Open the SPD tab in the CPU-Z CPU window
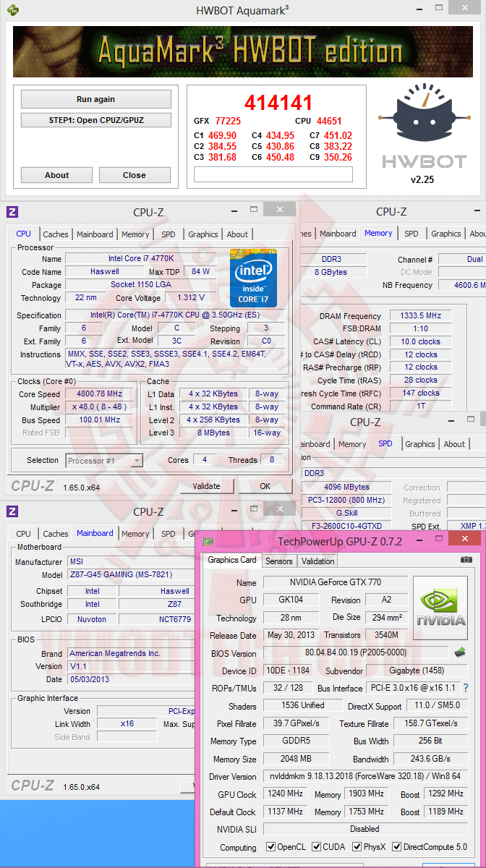Viewport: 486px width, 868px height. (x=169, y=234)
